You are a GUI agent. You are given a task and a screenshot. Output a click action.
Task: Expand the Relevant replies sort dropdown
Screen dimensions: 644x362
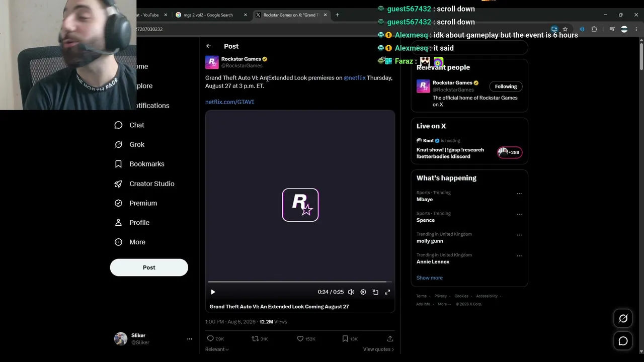coord(217,349)
